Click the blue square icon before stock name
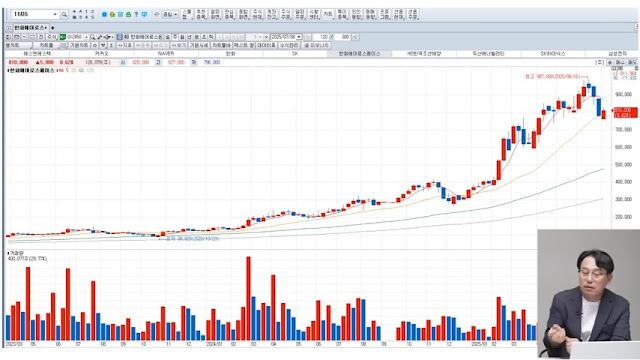Screen dimensions: 640x360 120,37
